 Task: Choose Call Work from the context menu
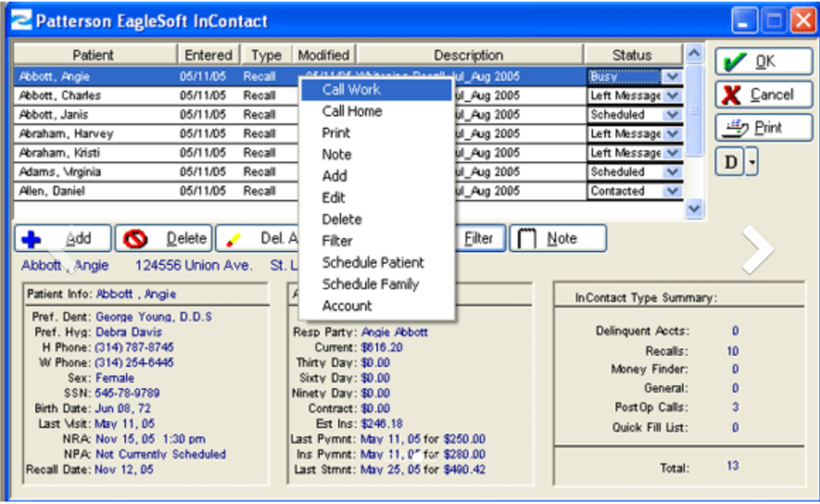[351, 90]
